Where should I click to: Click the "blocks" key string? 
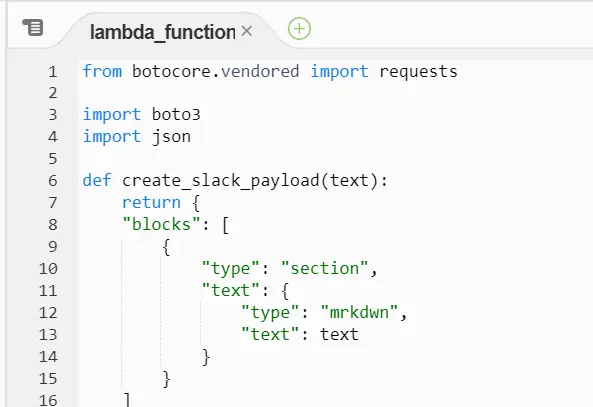click(161, 224)
